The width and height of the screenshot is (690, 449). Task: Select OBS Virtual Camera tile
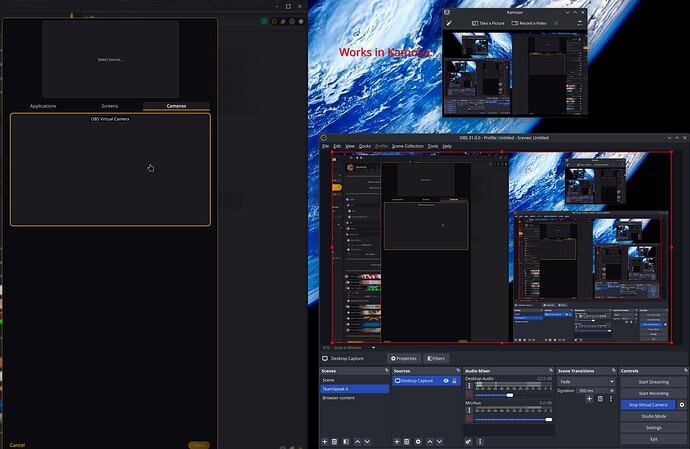coord(110,169)
